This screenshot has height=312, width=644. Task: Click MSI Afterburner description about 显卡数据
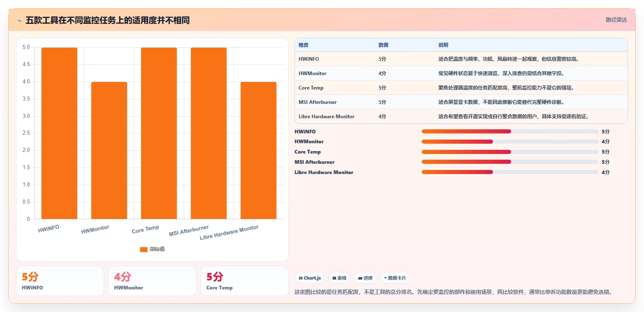pos(501,102)
